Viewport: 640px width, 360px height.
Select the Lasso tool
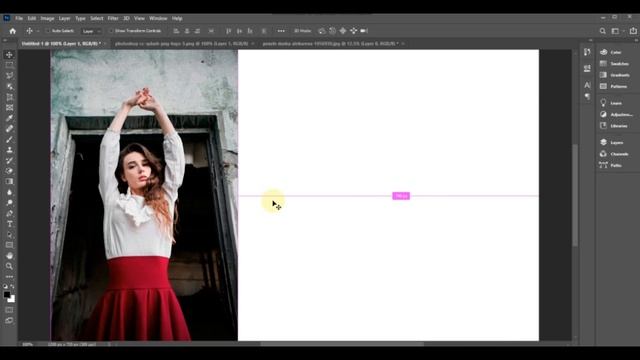pyautogui.click(x=9, y=76)
